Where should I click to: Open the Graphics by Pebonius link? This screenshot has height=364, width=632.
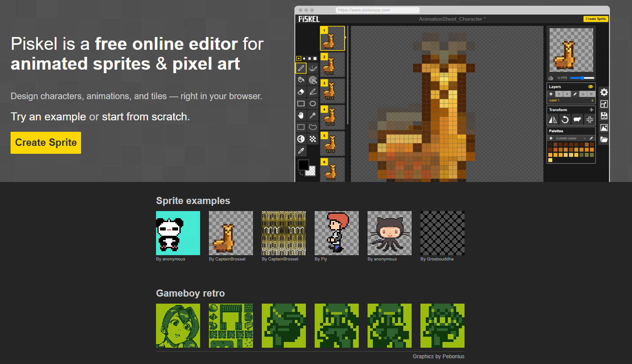coord(439,357)
